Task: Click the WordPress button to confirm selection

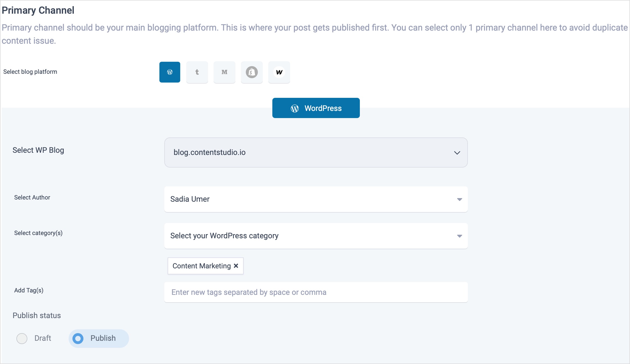Action: pos(316,108)
